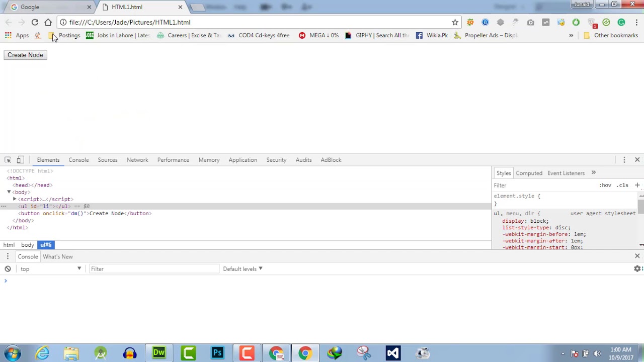Open the Audits tab
644x362 pixels.
303,160
